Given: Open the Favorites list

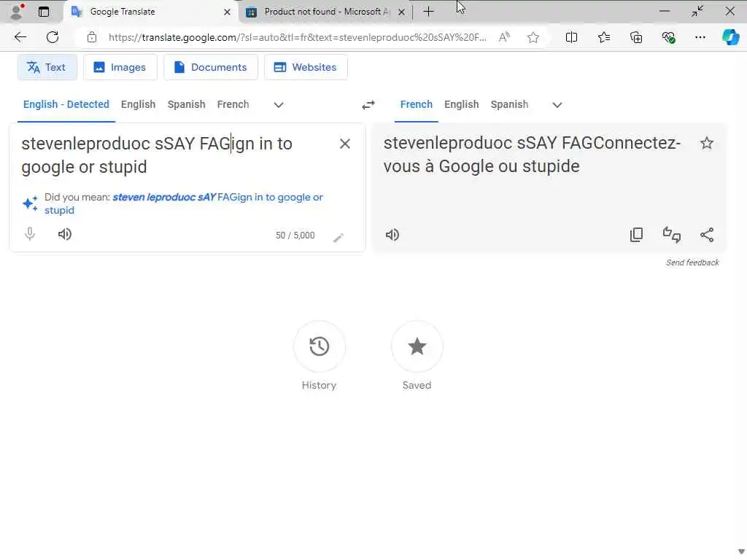Looking at the screenshot, I should pos(603,37).
